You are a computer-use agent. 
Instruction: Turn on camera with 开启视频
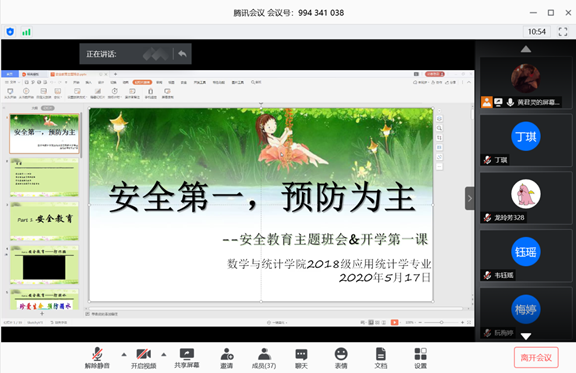(144, 358)
